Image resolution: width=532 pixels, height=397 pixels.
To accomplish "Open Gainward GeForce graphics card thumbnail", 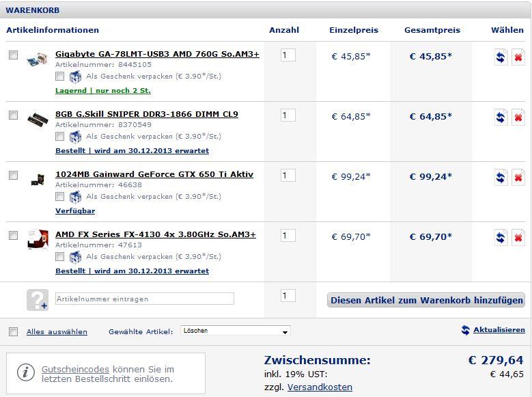I will click(38, 179).
